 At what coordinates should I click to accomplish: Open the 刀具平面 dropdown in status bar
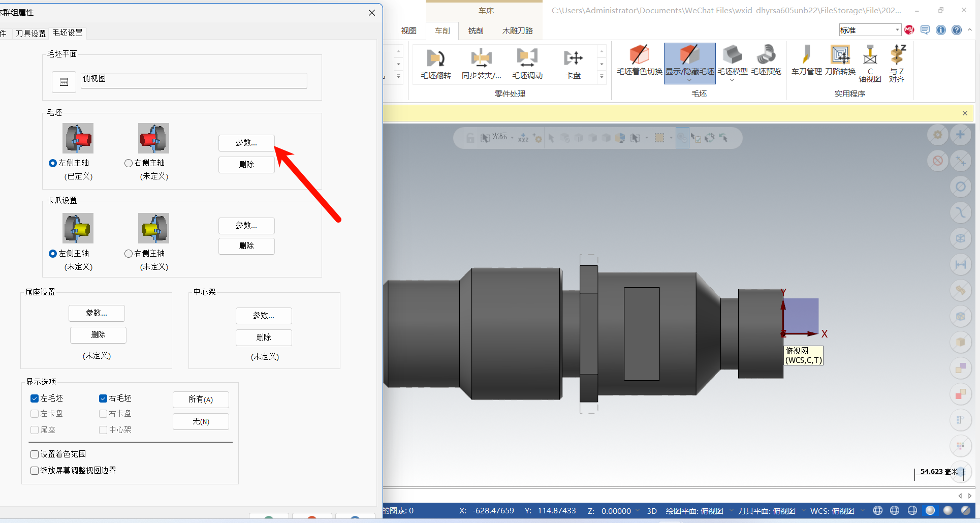(804, 511)
